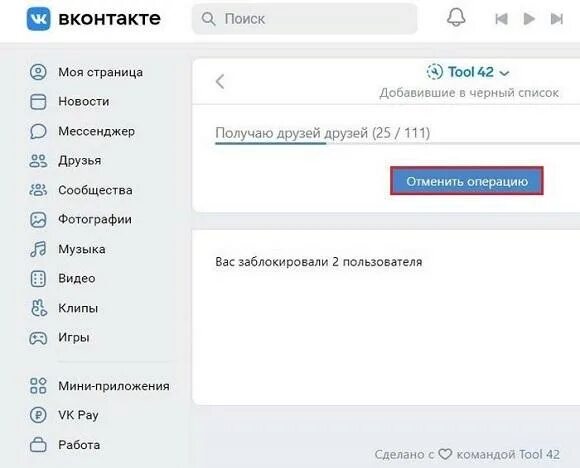Play music from the header player
580x468 pixels.
(529, 18)
